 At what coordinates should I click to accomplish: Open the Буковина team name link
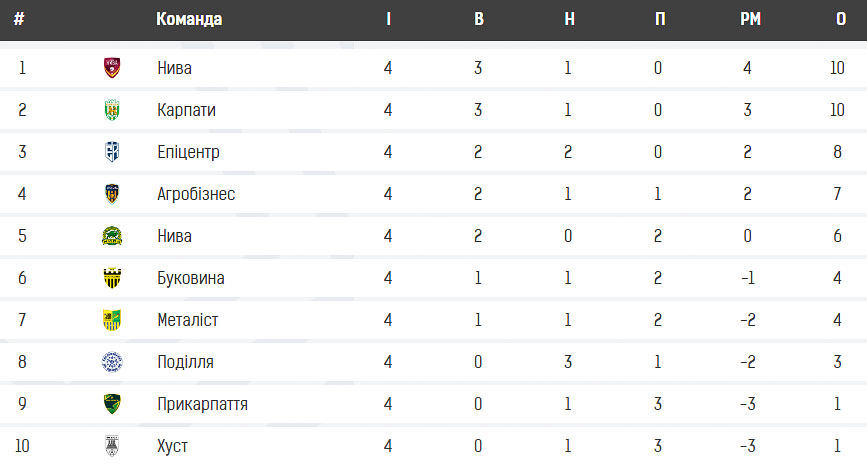click(191, 278)
